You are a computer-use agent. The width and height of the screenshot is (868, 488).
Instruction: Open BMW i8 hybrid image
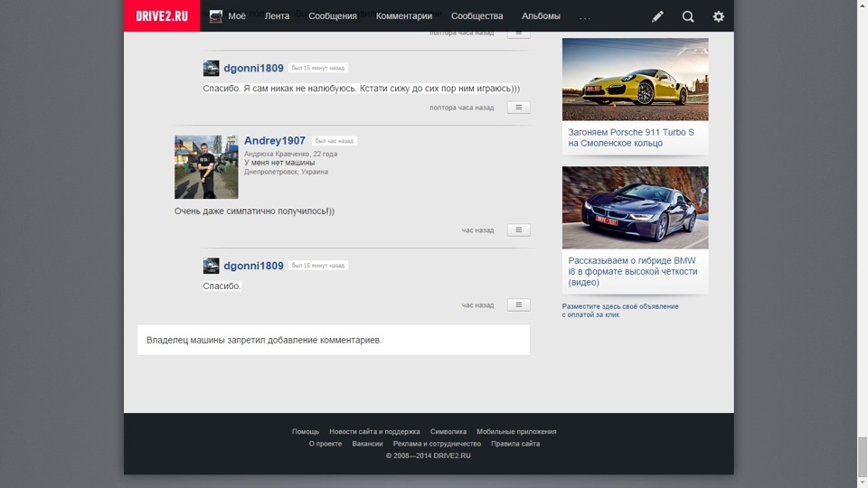pyautogui.click(x=635, y=208)
